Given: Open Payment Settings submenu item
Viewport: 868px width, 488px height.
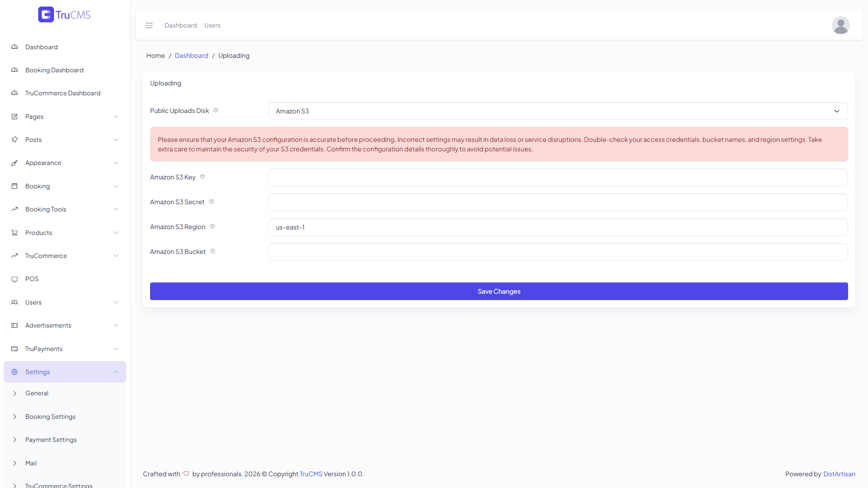Looking at the screenshot, I should point(65,440).
